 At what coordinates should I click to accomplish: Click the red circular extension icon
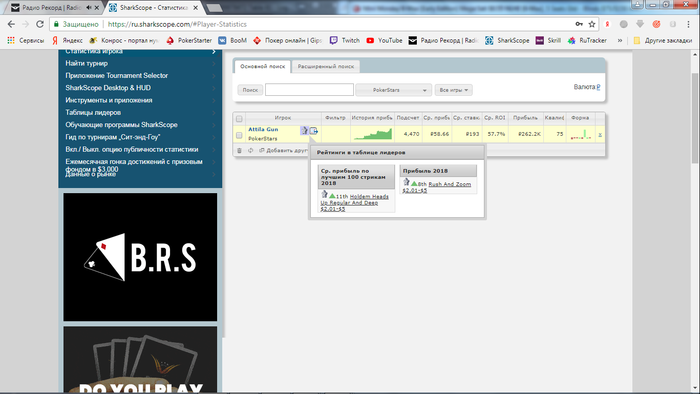[656, 24]
